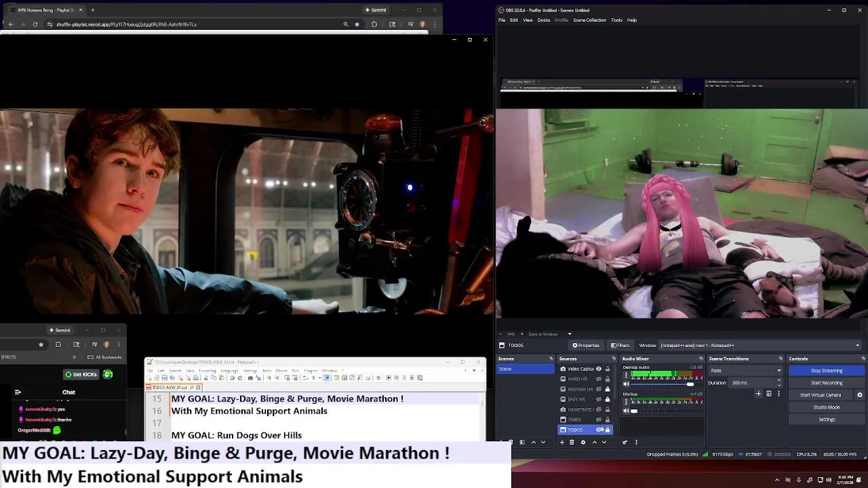Click the Chrome address bar URL
868x488 pixels.
[x=127, y=24]
